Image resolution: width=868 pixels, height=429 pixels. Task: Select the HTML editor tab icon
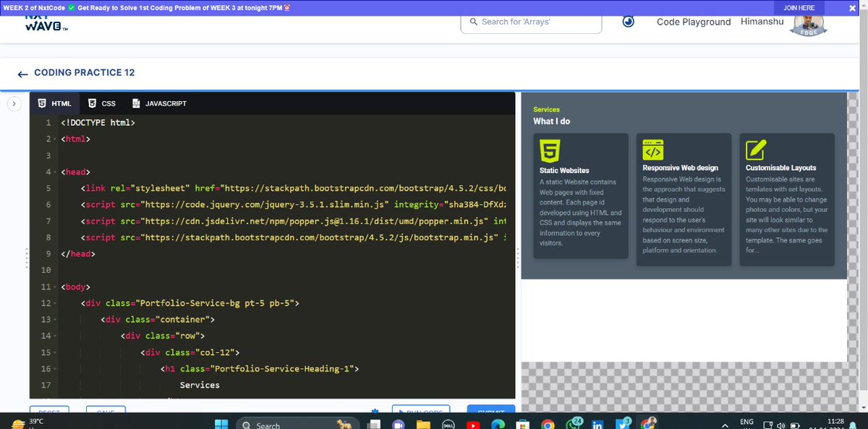click(42, 103)
